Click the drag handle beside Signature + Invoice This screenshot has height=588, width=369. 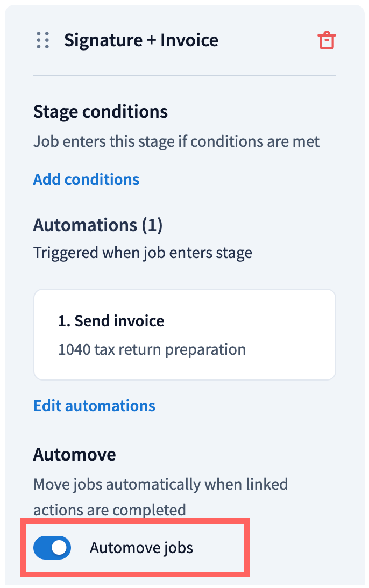click(x=43, y=40)
